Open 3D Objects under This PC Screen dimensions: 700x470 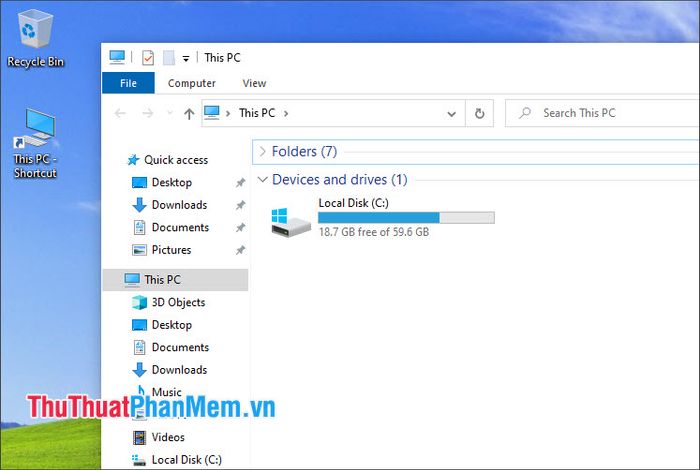coord(178,302)
